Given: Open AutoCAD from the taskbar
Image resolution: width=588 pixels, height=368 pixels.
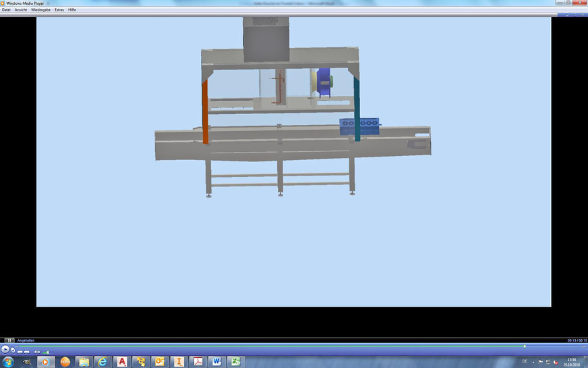Looking at the screenshot, I should (121, 362).
